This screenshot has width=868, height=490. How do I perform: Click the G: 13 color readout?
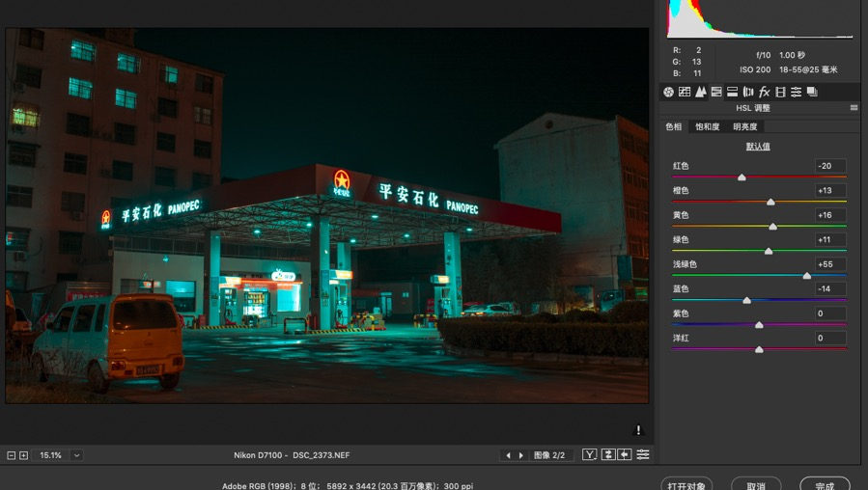[x=687, y=62]
